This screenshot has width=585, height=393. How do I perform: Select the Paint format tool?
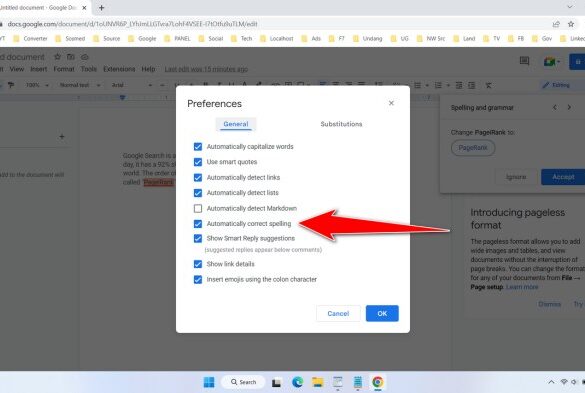pos(11,85)
